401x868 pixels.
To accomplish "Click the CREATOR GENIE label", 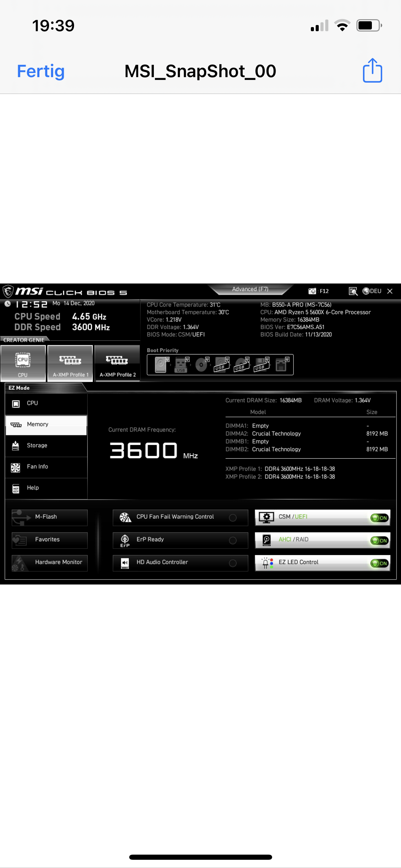I will point(24,340).
